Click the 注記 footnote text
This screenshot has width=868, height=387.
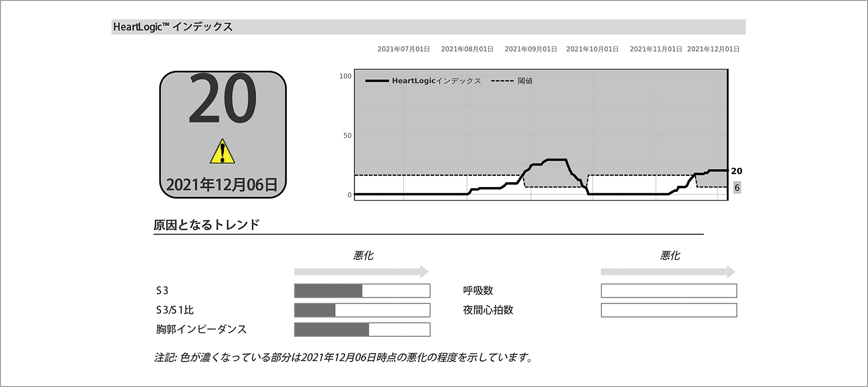point(344,358)
